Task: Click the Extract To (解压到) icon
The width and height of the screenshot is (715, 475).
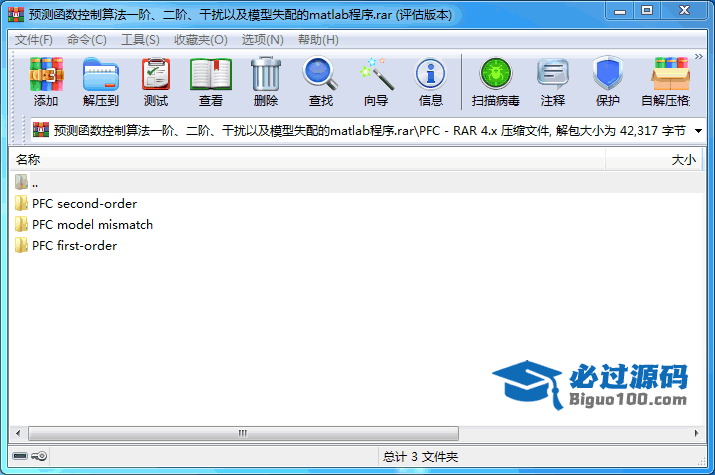Action: coord(101,82)
